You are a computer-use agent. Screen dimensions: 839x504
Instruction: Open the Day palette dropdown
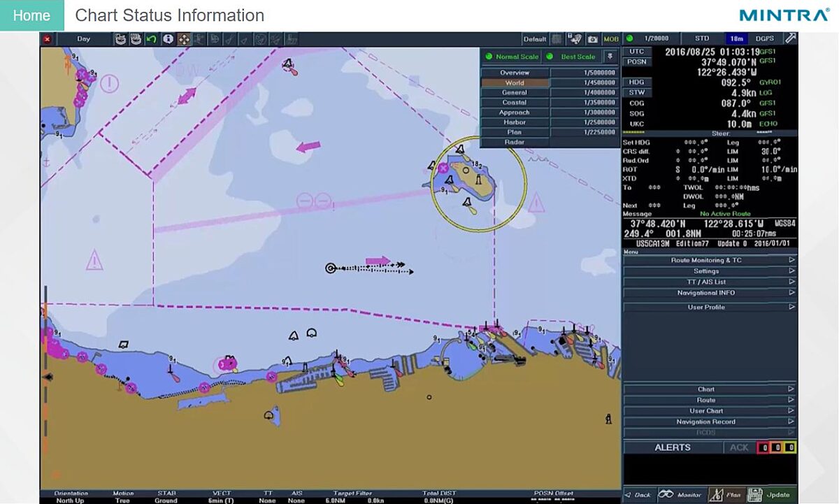pos(83,39)
